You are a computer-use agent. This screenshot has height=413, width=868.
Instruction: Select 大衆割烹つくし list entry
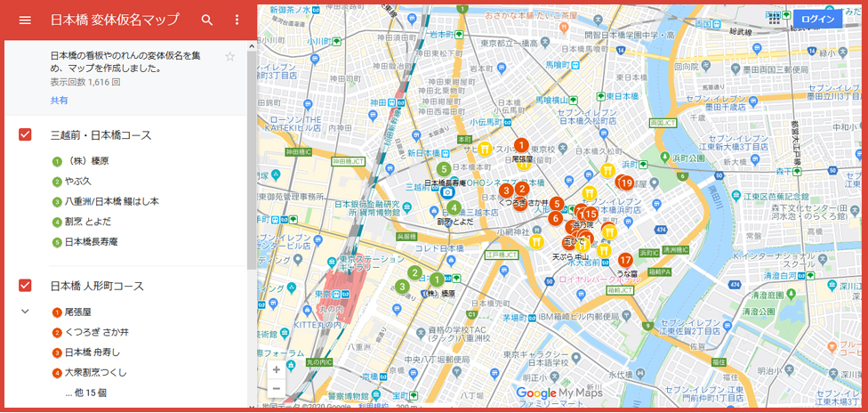tap(95, 373)
